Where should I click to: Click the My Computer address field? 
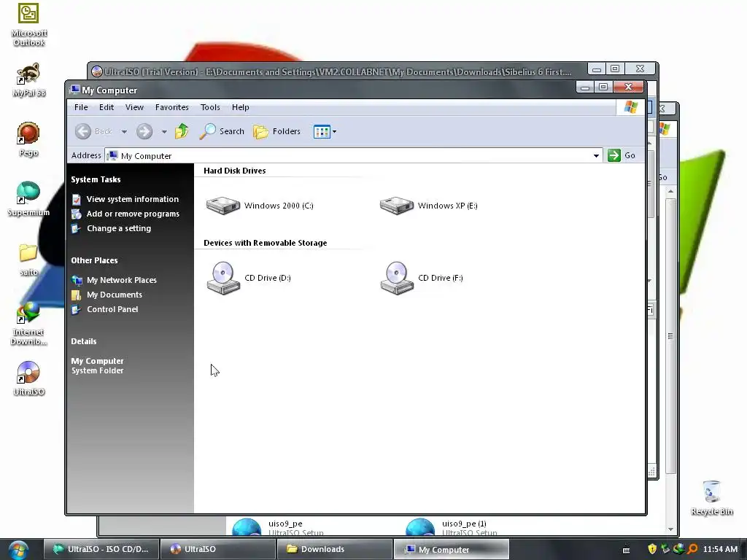(x=352, y=156)
